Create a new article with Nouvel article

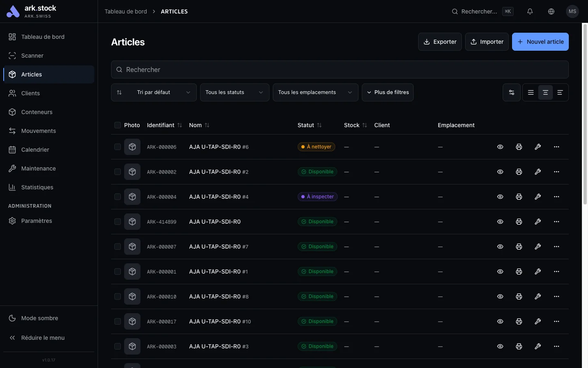point(540,42)
